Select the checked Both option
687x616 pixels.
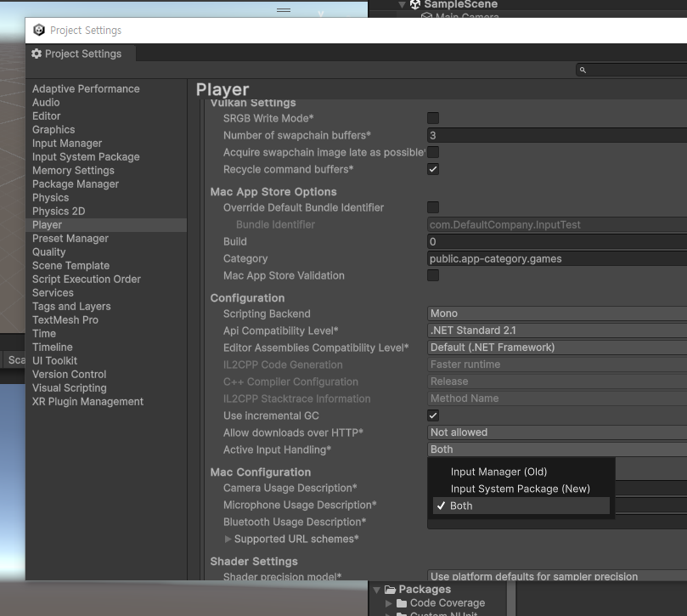521,506
